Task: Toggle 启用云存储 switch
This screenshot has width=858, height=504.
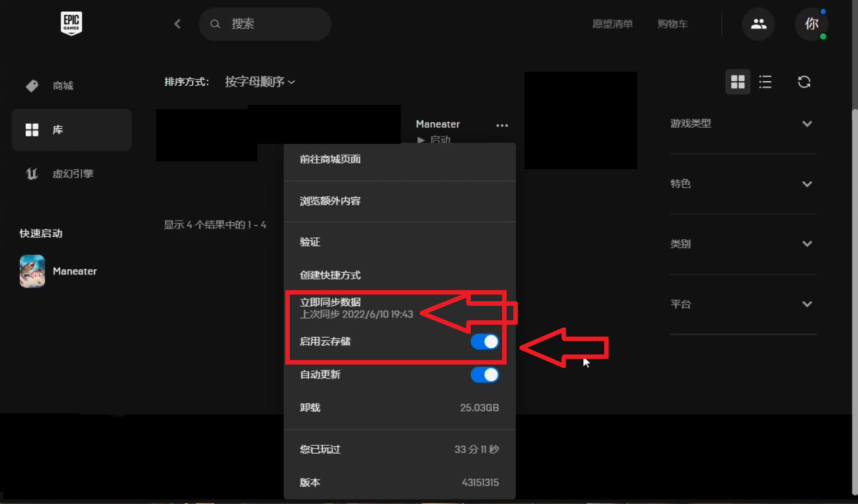Action: [485, 342]
